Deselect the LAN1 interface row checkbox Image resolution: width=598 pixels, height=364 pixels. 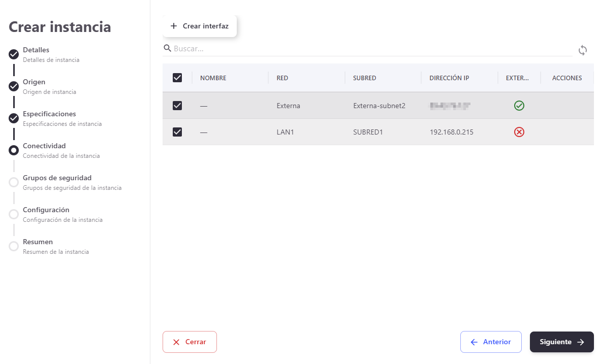[x=177, y=132]
